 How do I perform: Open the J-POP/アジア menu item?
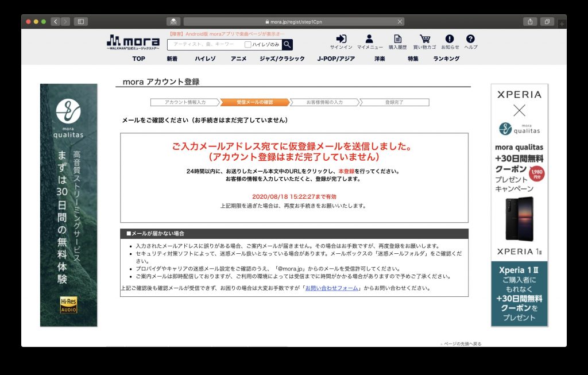click(x=336, y=59)
